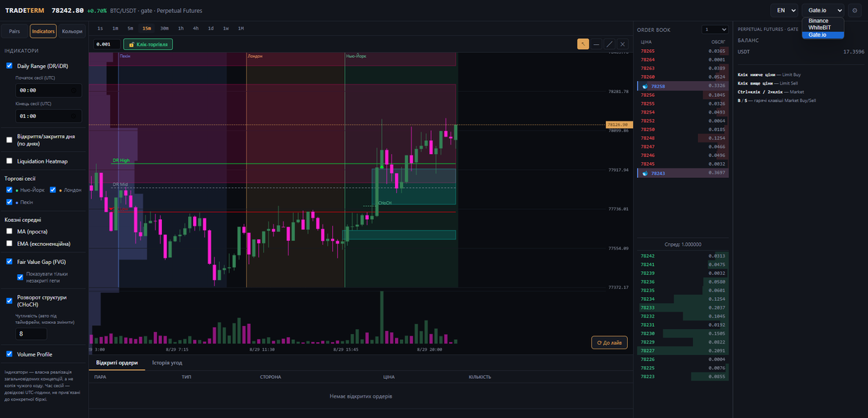
Task: Click the ЦІНА column header in orders table
Action: coord(389,377)
